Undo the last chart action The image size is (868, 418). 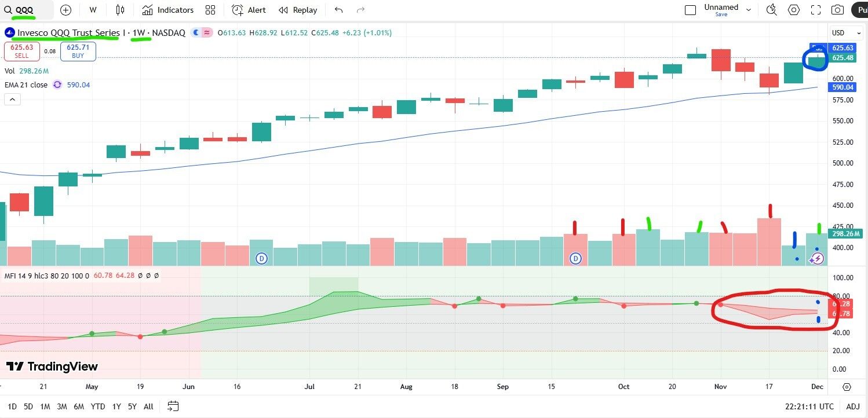(x=339, y=10)
